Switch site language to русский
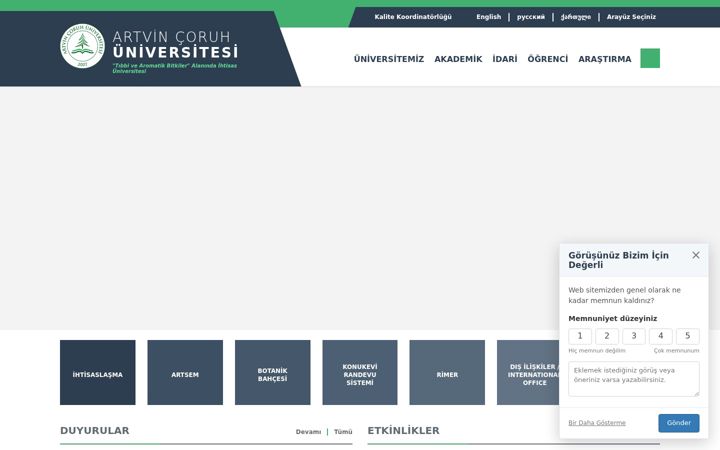The width and height of the screenshot is (720, 450). (x=531, y=17)
